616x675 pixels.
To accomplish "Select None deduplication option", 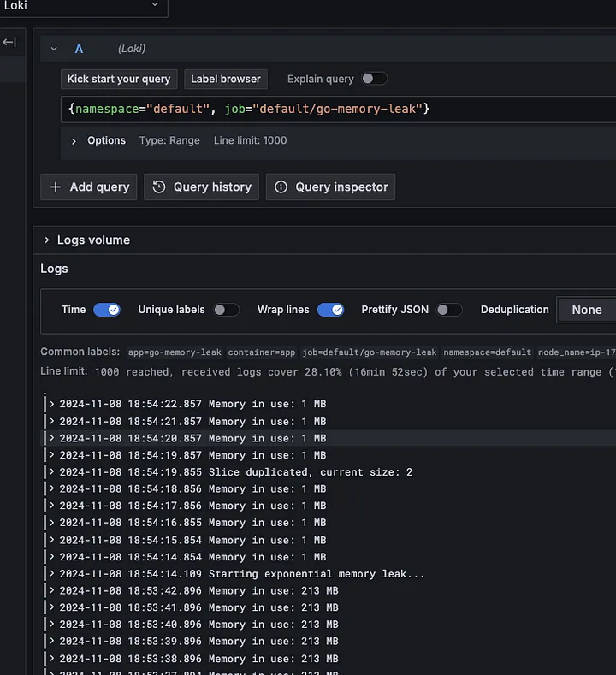I will click(x=586, y=310).
